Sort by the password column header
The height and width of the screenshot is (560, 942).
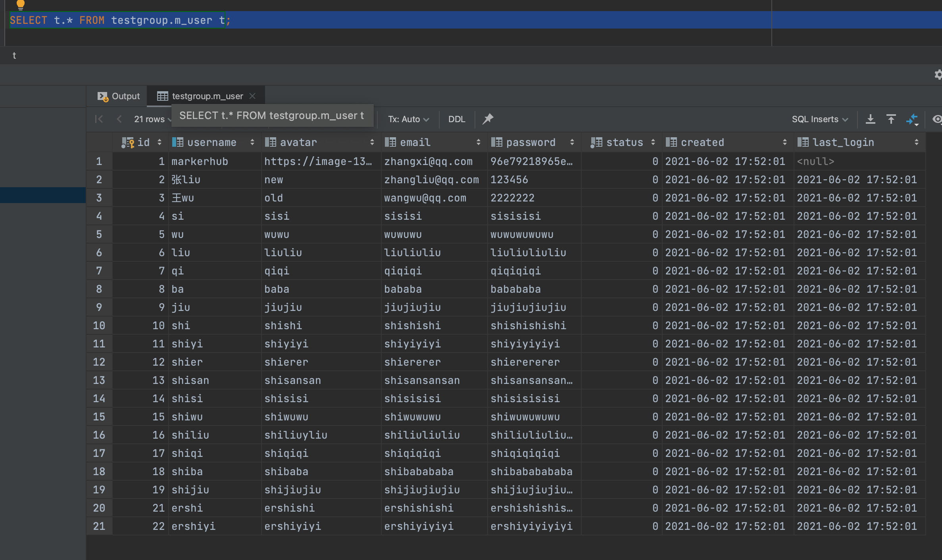(534, 142)
